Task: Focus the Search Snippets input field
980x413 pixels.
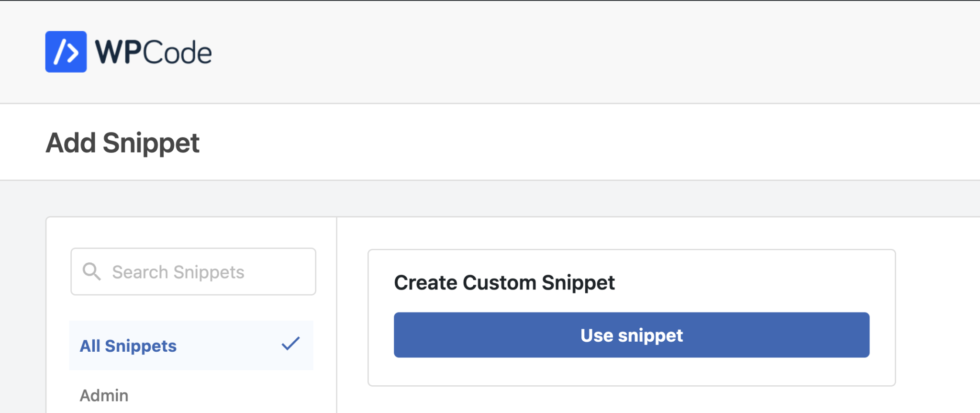Action: tap(193, 271)
